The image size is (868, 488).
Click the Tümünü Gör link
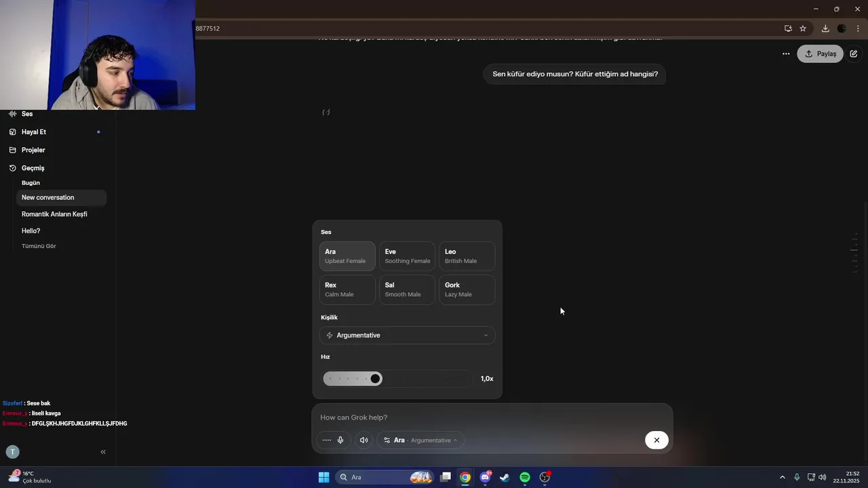pyautogui.click(x=39, y=246)
